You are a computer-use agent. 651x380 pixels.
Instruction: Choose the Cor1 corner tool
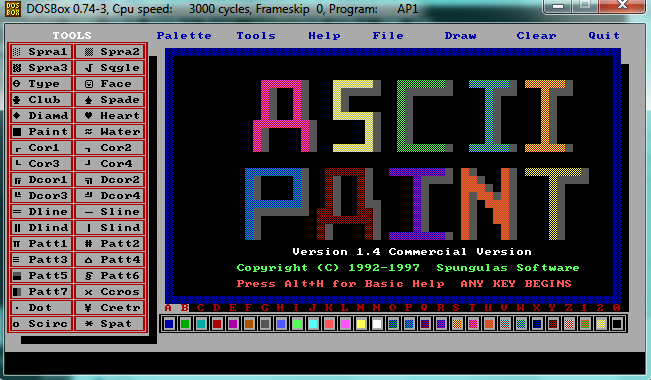[41, 147]
